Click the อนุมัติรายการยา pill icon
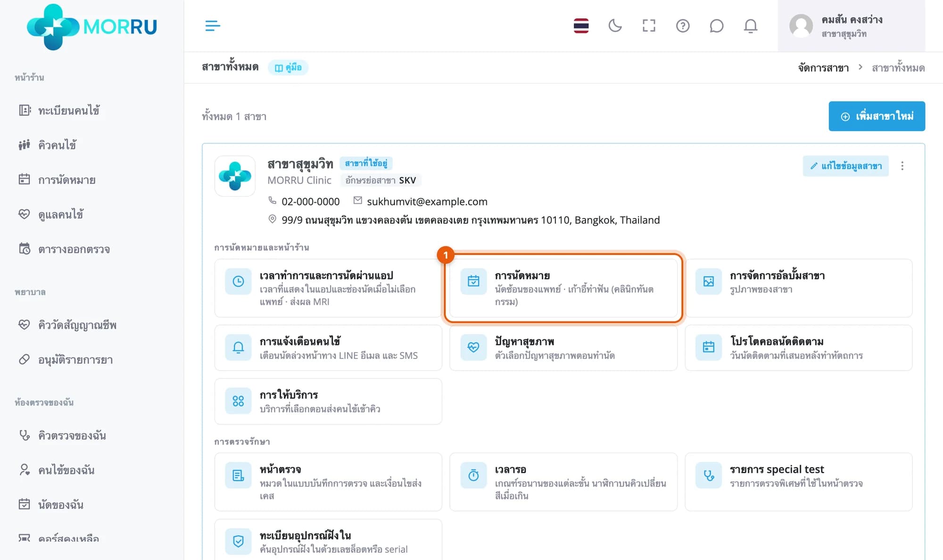The width and height of the screenshot is (943, 560). (x=24, y=359)
